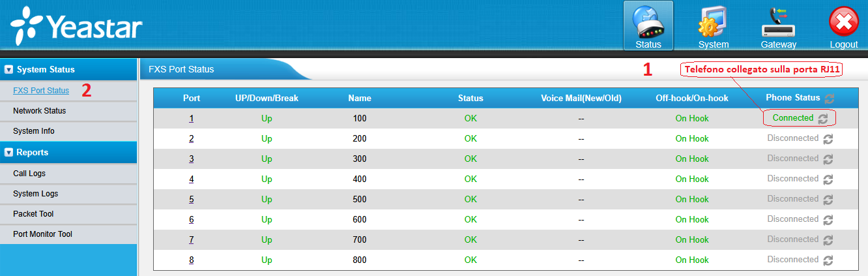868x276 pixels.
Task: Refresh phone status for port 1
Action: tap(823, 119)
